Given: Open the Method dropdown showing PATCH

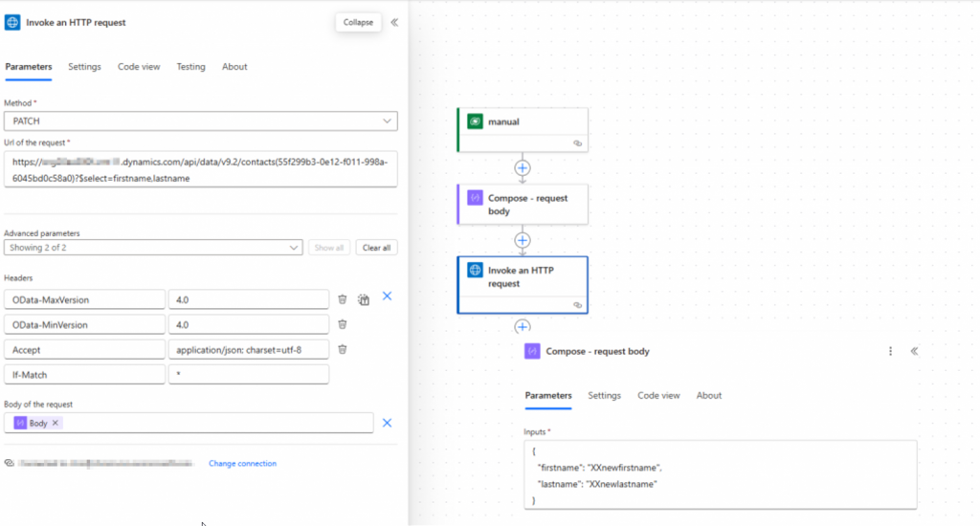Looking at the screenshot, I should click(200, 121).
